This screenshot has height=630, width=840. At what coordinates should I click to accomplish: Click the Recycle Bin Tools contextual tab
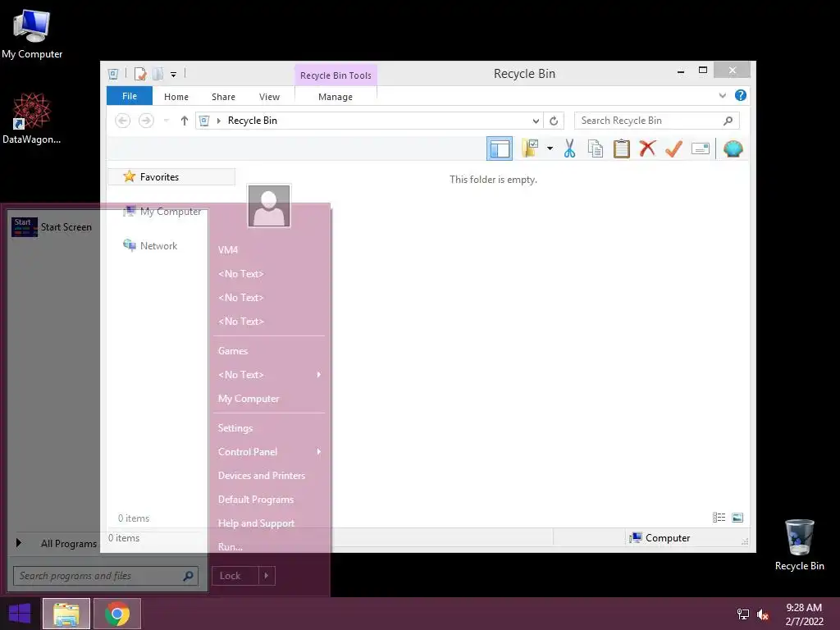tap(336, 75)
